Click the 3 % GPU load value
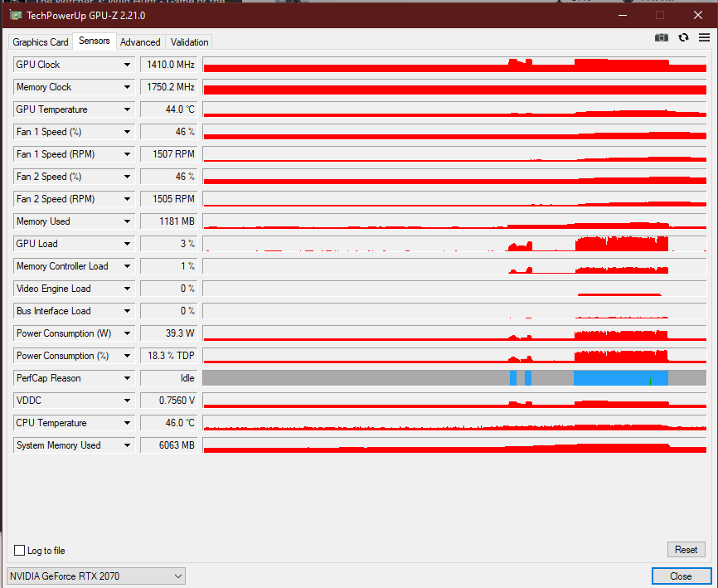The image size is (718, 588). coord(169,244)
